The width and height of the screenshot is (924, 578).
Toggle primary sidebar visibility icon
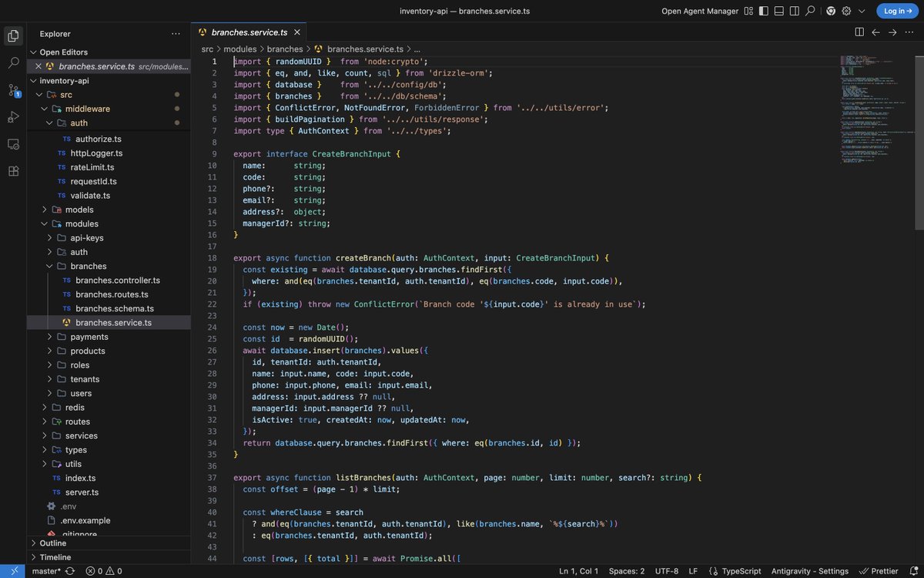click(x=763, y=11)
